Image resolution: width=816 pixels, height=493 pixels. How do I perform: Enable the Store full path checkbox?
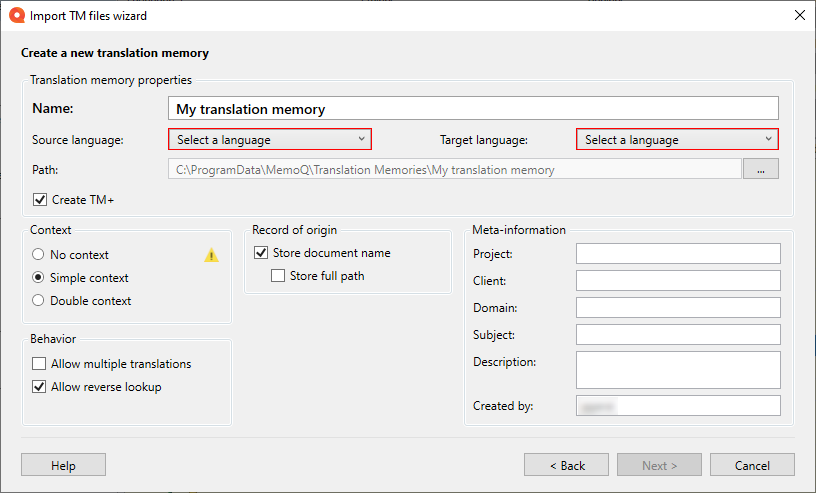[x=278, y=276]
